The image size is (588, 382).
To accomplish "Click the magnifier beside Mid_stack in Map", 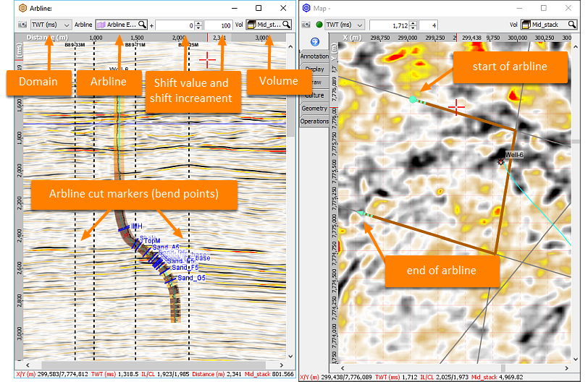I will [x=571, y=25].
